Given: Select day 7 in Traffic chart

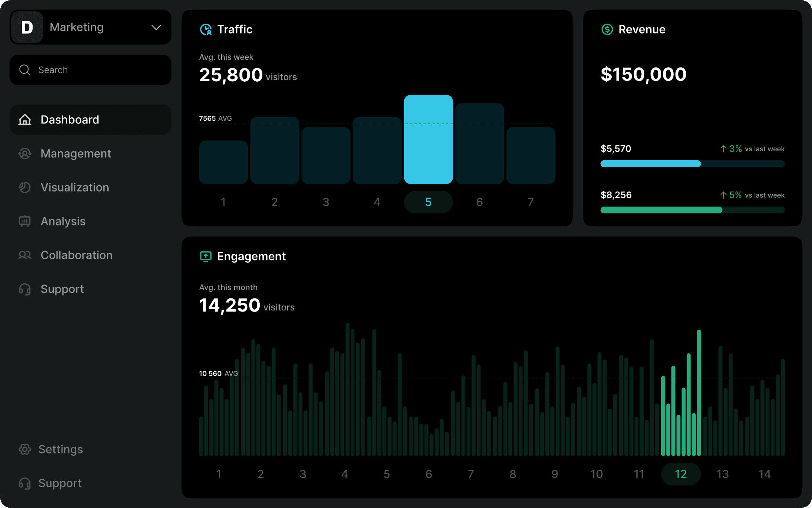Looking at the screenshot, I should [530, 202].
